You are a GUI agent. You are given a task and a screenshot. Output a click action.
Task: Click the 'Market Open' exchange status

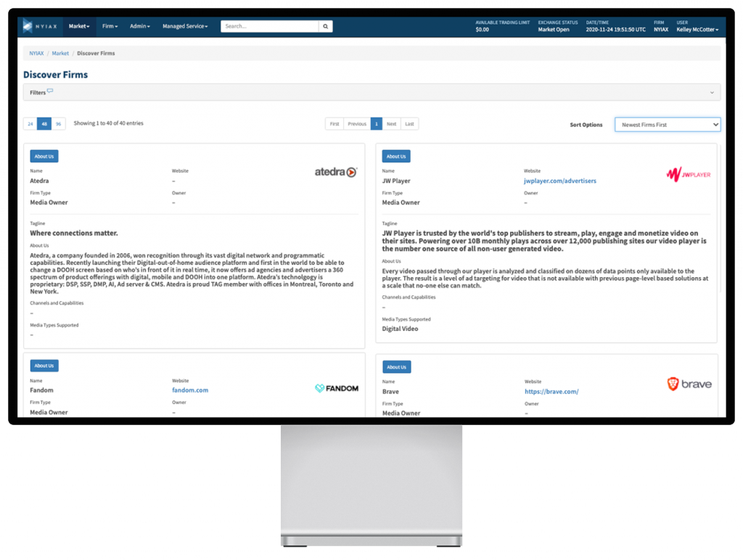pyautogui.click(x=554, y=29)
